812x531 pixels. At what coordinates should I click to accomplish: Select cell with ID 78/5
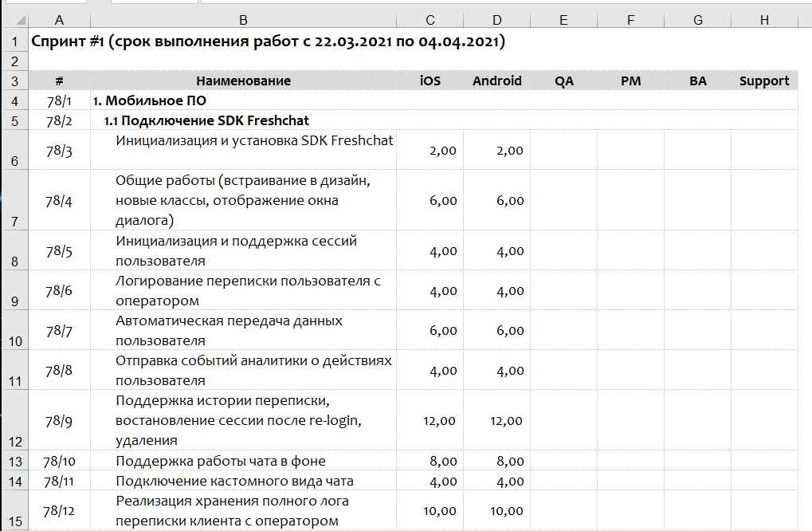pos(60,251)
